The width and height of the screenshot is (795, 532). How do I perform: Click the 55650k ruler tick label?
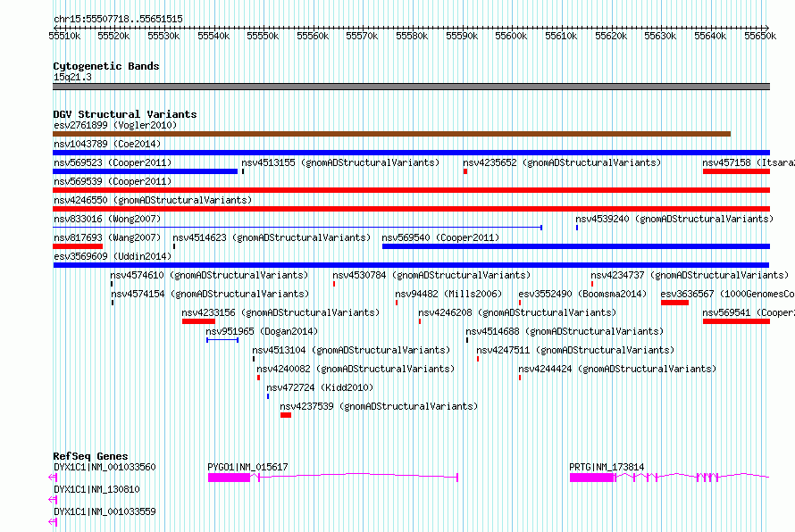[x=760, y=36]
